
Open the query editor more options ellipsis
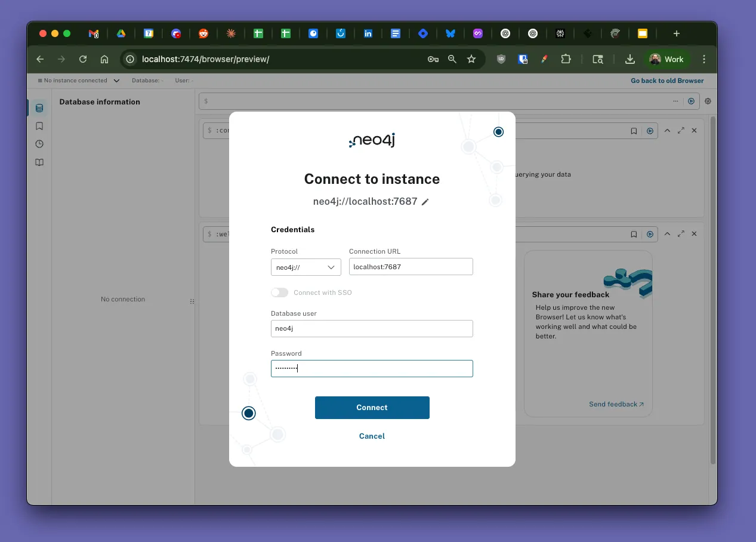coord(675,101)
